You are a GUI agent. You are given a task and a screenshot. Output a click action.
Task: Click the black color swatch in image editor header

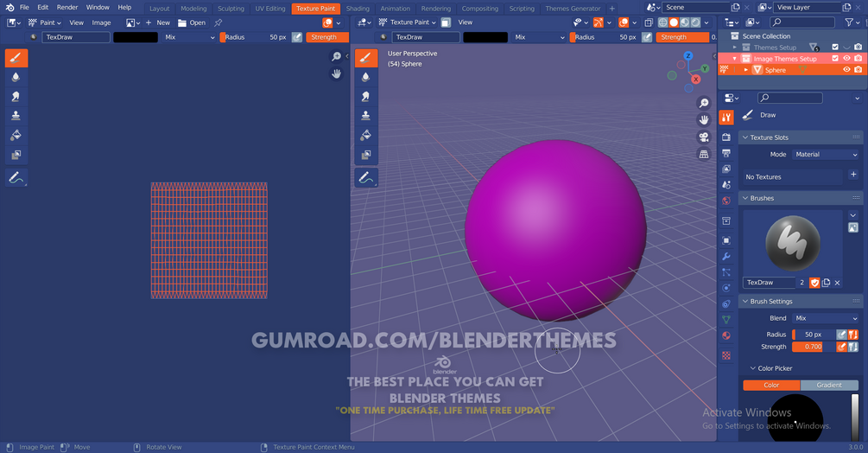136,37
